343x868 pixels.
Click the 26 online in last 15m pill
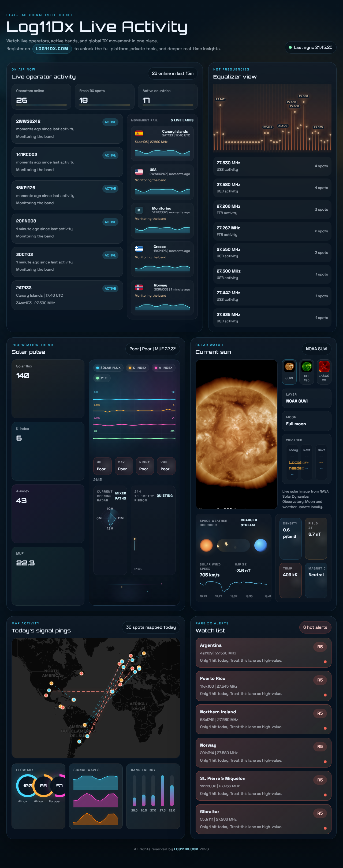[173, 73]
